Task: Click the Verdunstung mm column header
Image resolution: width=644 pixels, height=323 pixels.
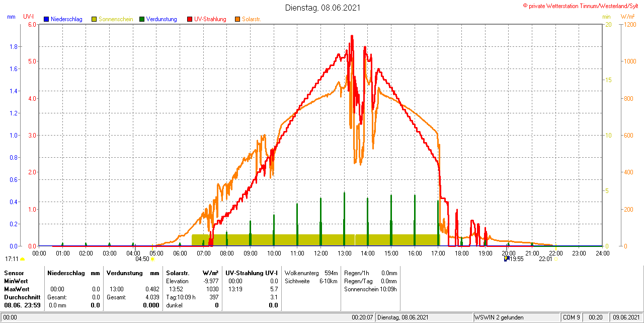Action: (x=133, y=273)
